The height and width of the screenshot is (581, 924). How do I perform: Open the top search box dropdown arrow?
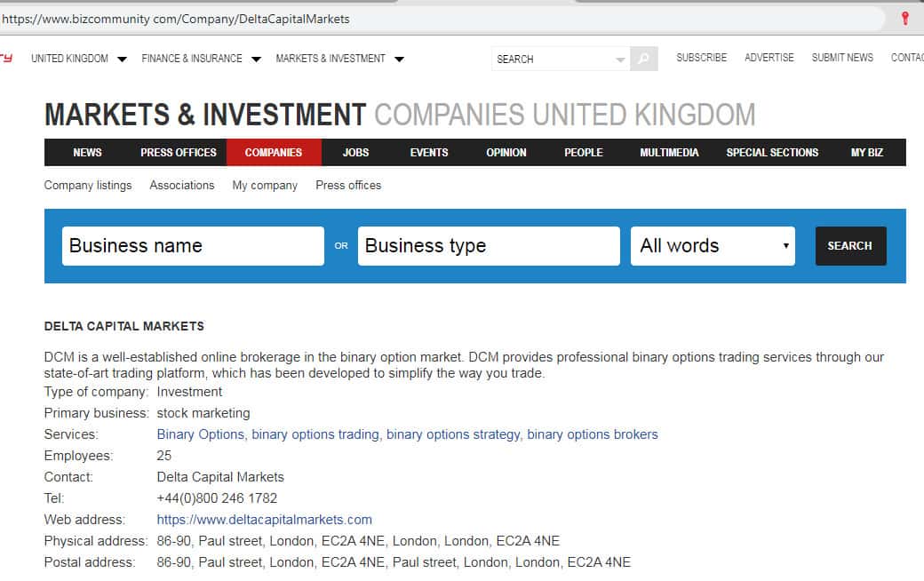[620, 60]
